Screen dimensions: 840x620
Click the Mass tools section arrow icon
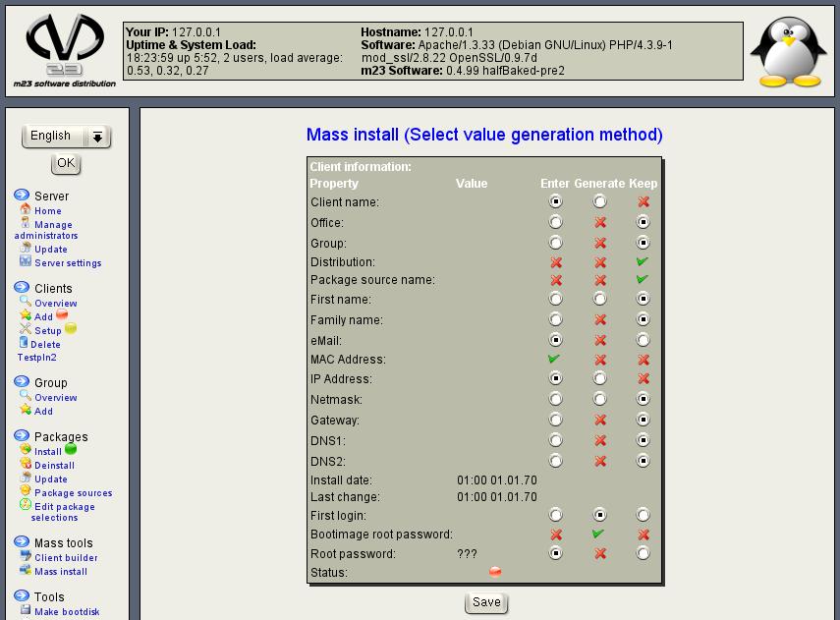click(22, 542)
